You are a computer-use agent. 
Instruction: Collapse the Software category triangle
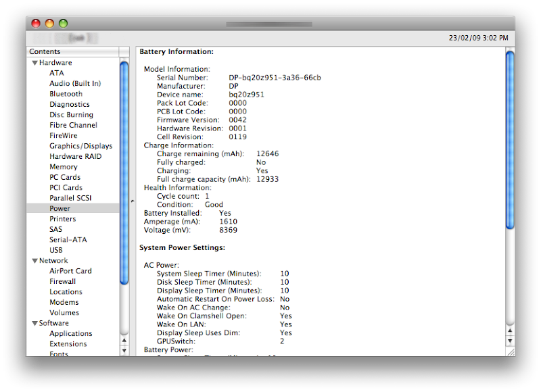[34, 323]
